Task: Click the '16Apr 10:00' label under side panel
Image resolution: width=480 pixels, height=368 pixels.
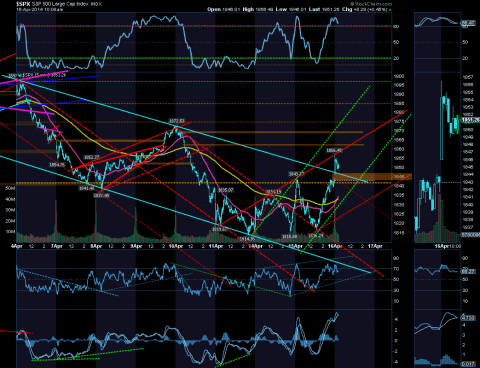Action: tap(448, 246)
